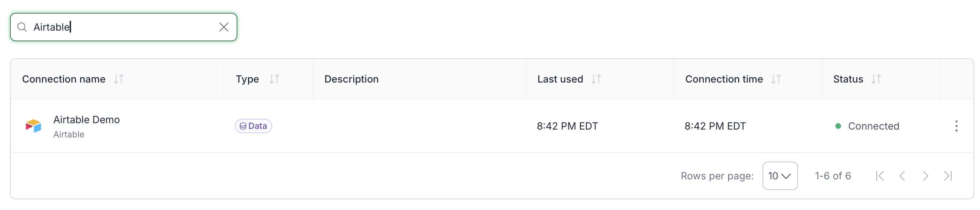Screen dimensions: 980x210
Task: Sort by Last used column
Action: pos(596,79)
